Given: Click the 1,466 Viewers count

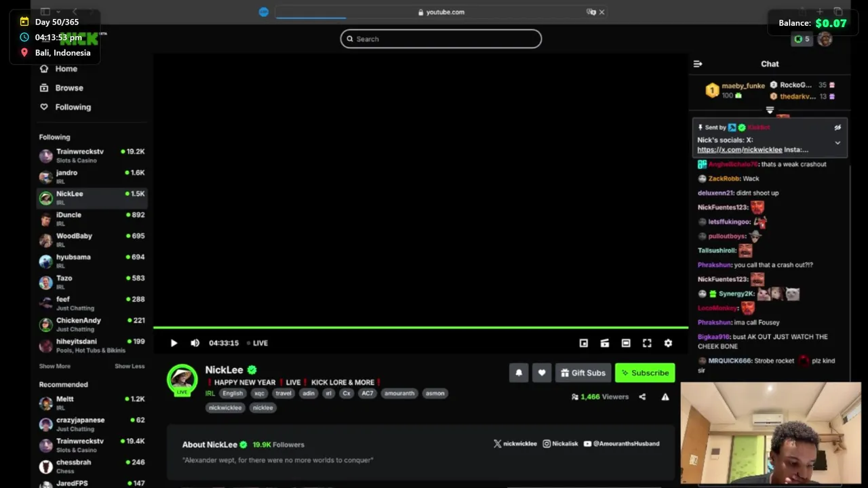Looking at the screenshot, I should pyautogui.click(x=600, y=397).
